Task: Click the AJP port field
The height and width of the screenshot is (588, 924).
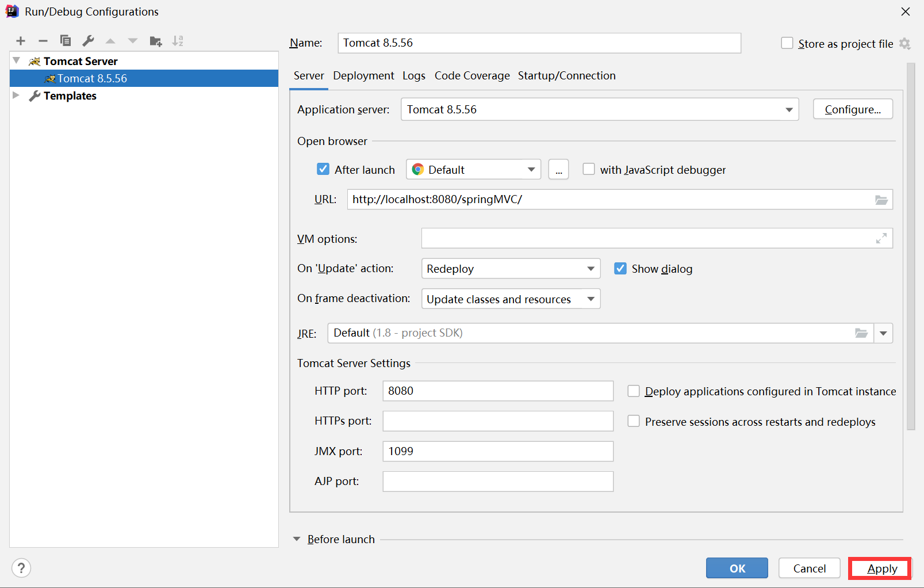Action: click(498, 482)
